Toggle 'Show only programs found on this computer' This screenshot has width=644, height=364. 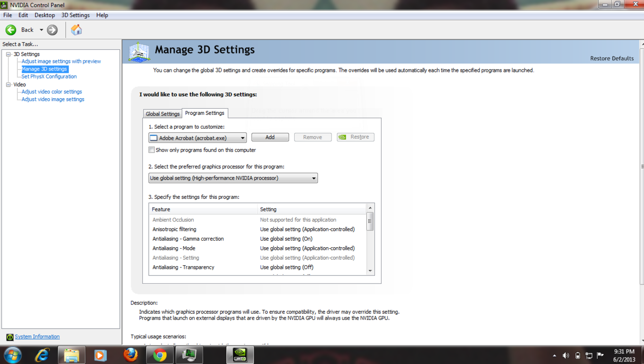point(151,150)
